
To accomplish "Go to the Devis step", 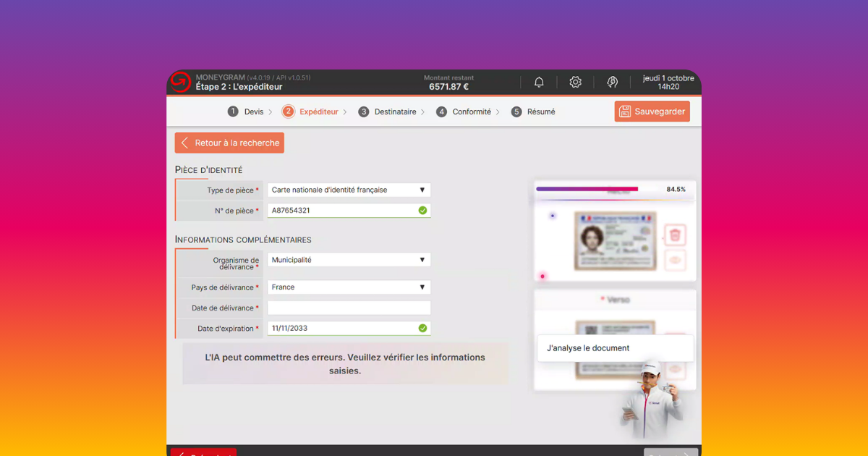I will [x=254, y=111].
